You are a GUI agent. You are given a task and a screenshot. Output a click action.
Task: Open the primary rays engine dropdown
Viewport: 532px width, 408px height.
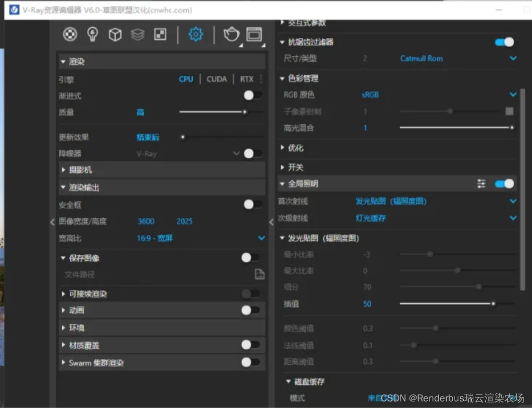[x=436, y=201]
